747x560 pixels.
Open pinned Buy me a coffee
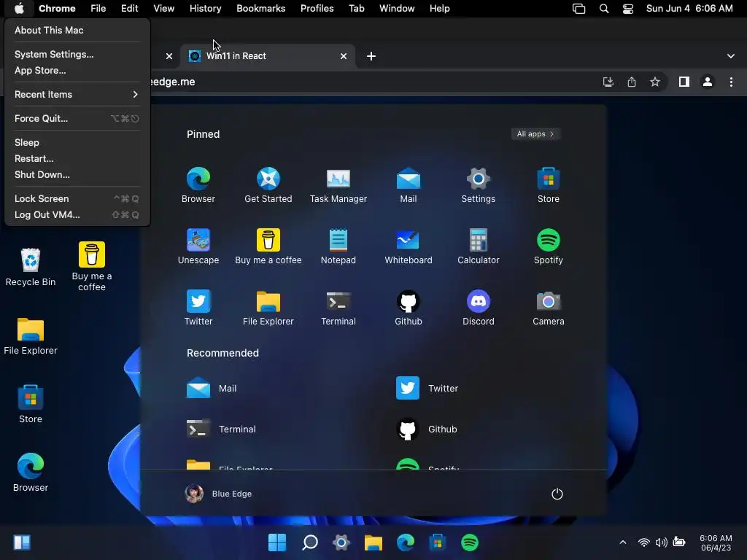(x=268, y=246)
